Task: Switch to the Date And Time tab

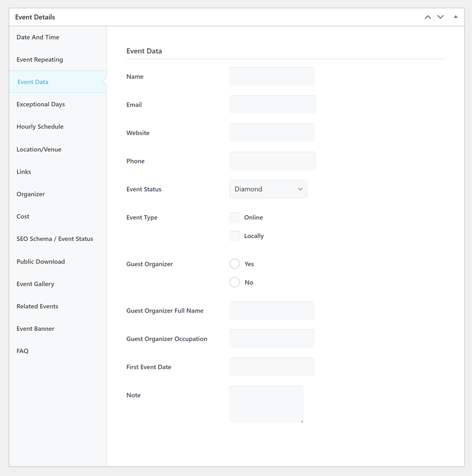Action: [x=38, y=37]
